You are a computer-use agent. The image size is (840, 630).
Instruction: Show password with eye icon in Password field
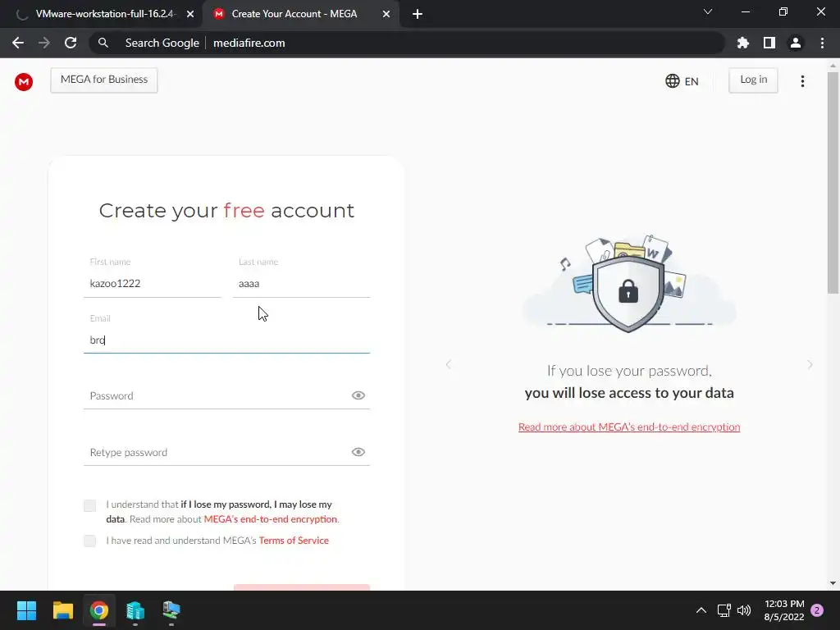tap(358, 395)
